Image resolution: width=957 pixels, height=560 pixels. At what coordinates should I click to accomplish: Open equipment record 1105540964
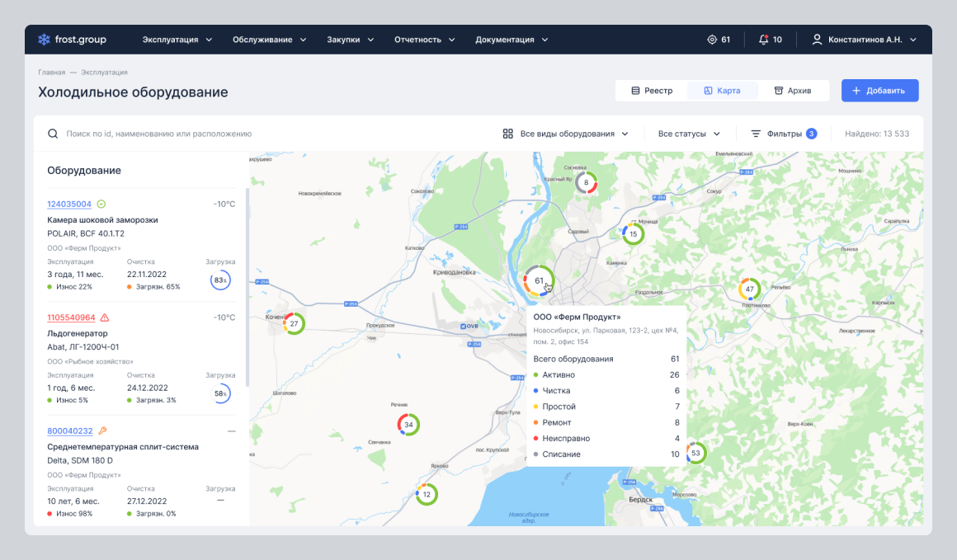pyautogui.click(x=71, y=318)
